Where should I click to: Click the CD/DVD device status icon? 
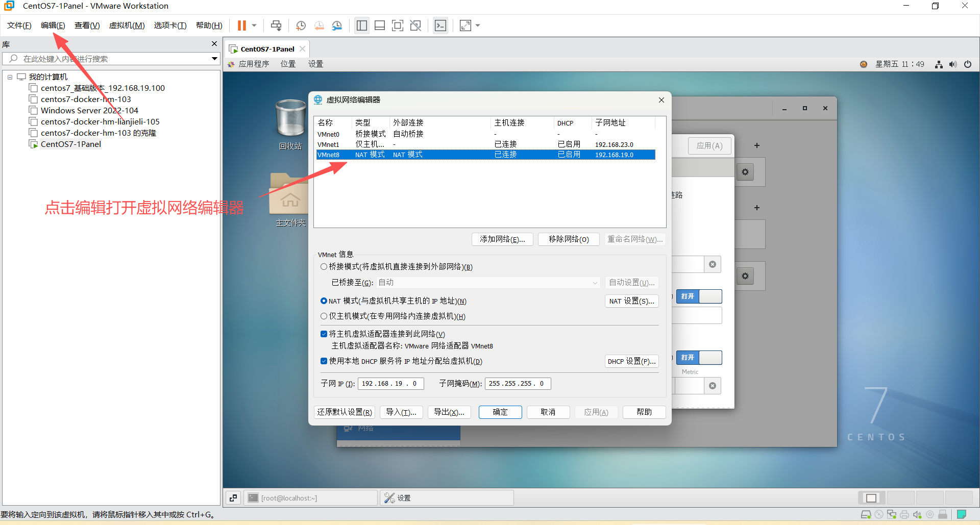[x=879, y=514]
